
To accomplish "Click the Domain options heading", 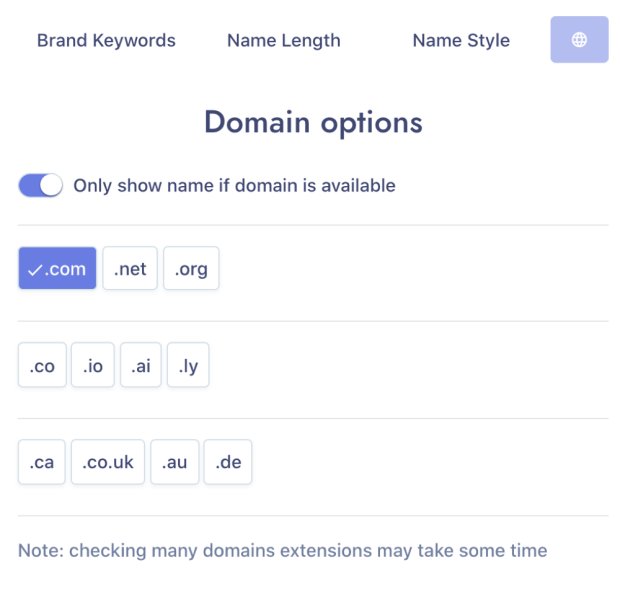I will (x=313, y=123).
